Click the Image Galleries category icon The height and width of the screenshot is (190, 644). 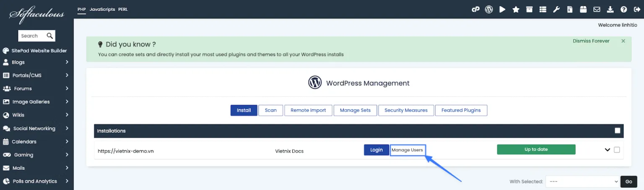[x=6, y=102]
